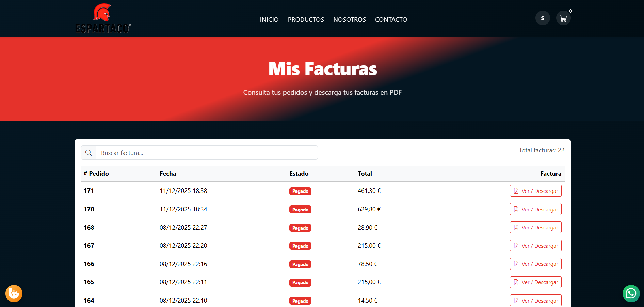
Task: Select order number 171
Action: point(89,191)
